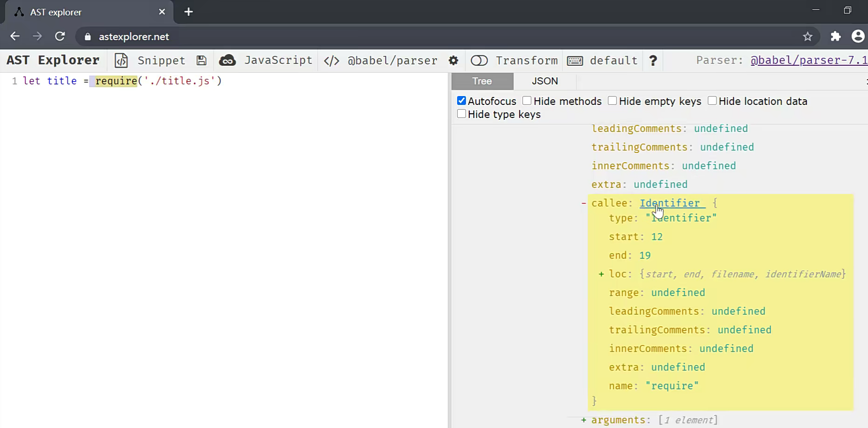Viewport: 868px width, 428px height.
Task: Expand the loc property
Action: coord(601,274)
